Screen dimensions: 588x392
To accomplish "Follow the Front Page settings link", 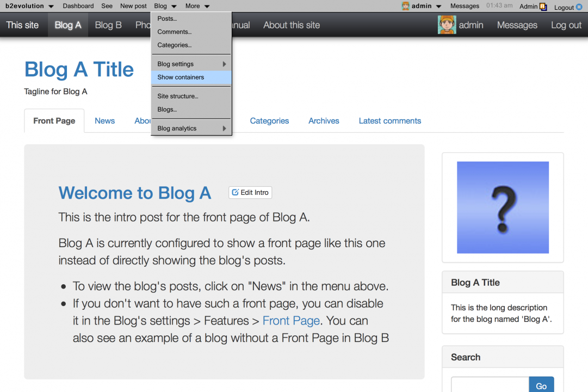I will (x=291, y=321).
